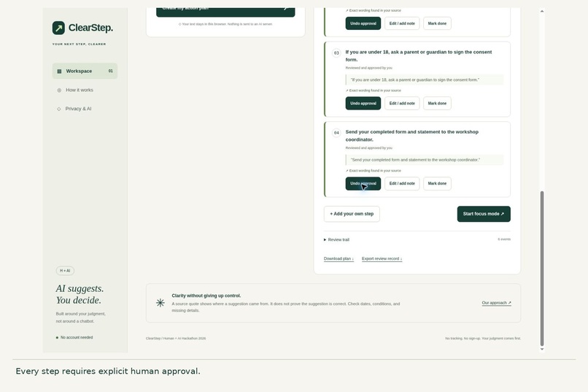Start focus mode

coord(484,214)
